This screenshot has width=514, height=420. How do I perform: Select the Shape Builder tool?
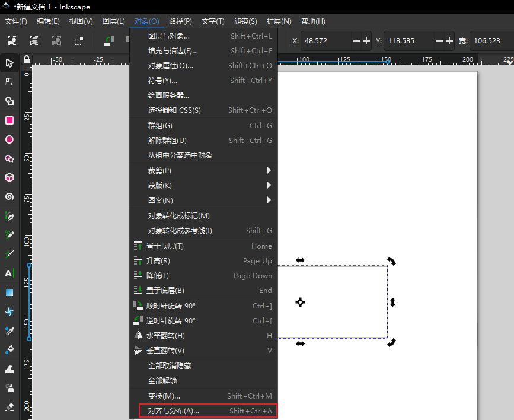pos(9,101)
